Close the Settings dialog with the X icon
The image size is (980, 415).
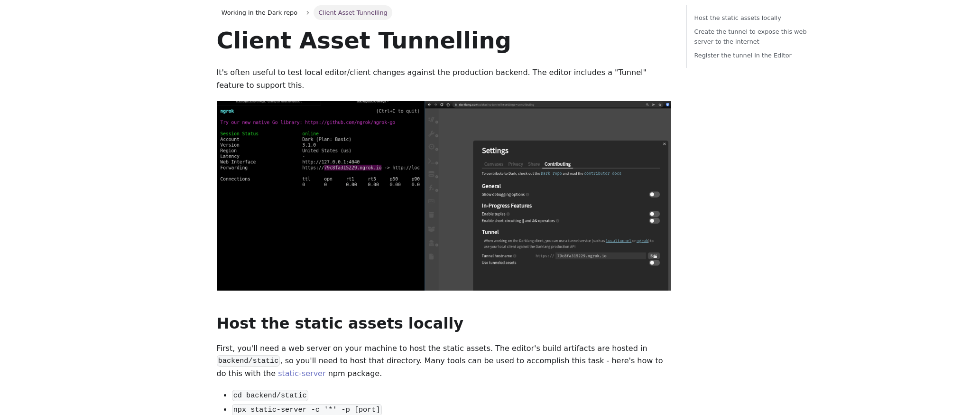664,144
